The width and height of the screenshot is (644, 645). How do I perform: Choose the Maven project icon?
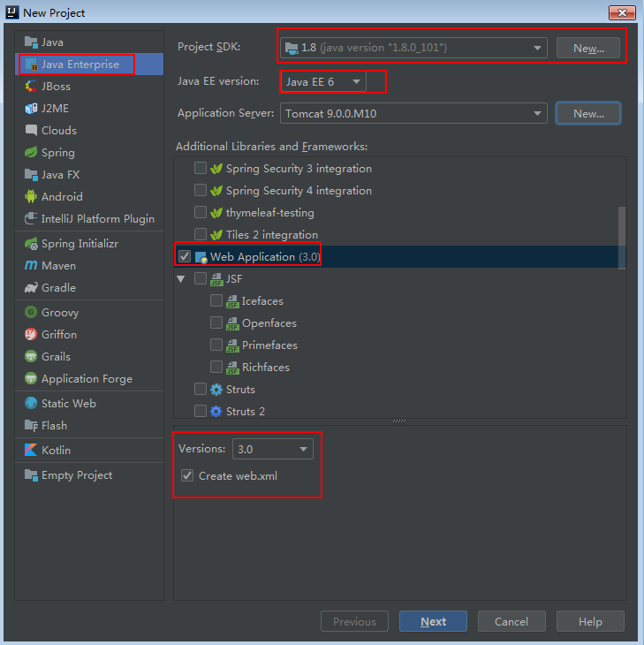(x=31, y=266)
